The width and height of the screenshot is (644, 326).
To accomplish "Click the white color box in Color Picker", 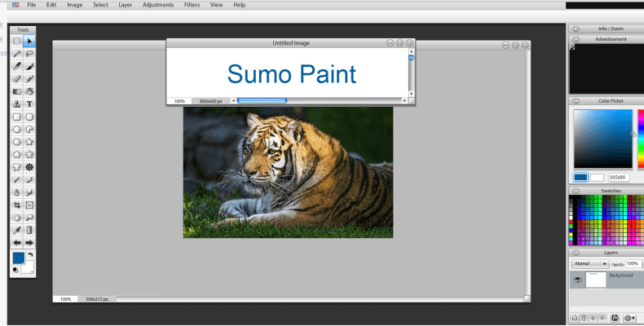I will [597, 178].
